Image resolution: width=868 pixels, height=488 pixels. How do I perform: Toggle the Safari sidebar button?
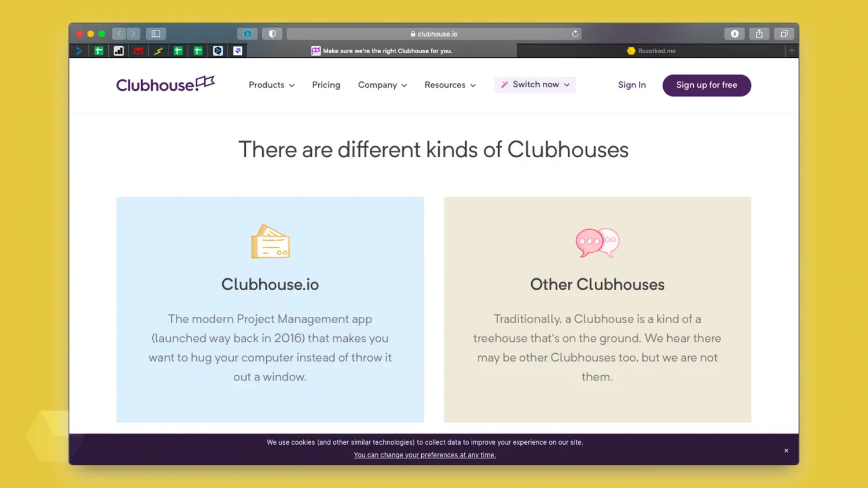pyautogui.click(x=156, y=34)
